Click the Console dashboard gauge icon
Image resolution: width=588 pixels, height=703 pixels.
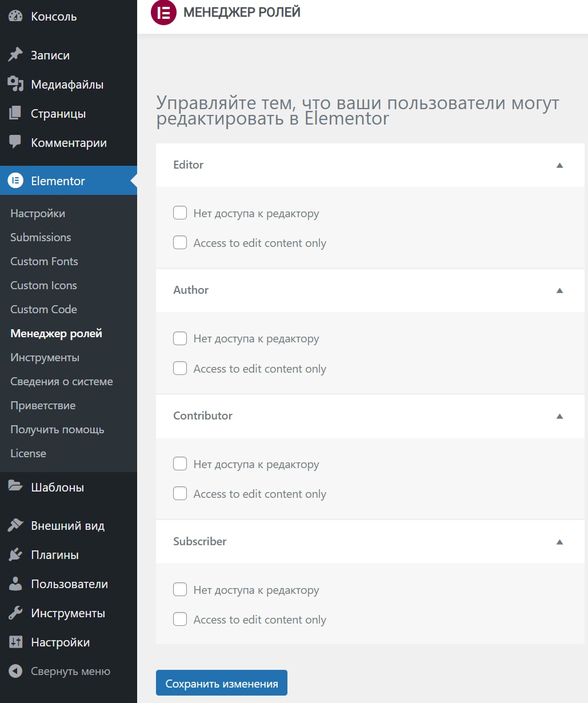point(15,17)
